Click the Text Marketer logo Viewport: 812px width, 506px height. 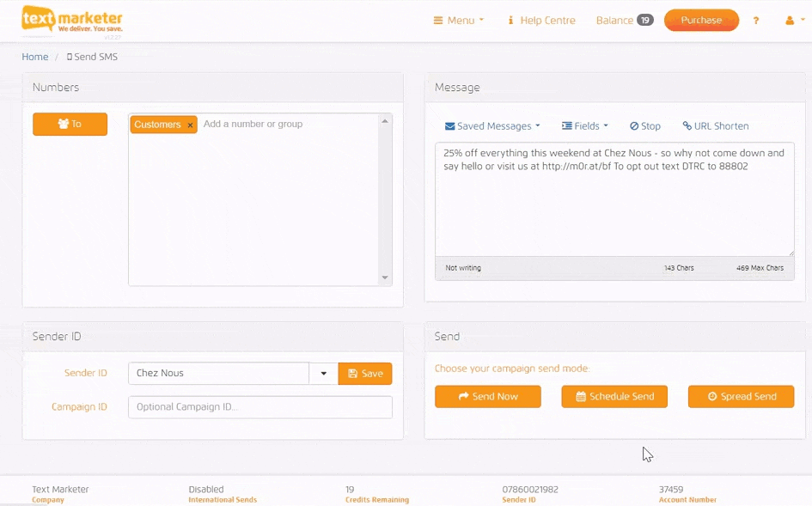coord(72,21)
